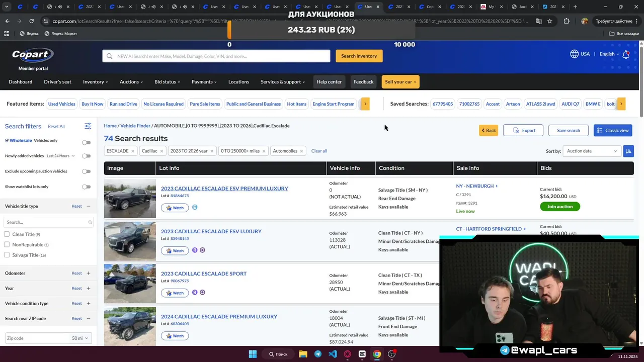This screenshot has height=362, width=644.
Task: Toggle sort order direction icon
Action: pyautogui.click(x=628, y=151)
